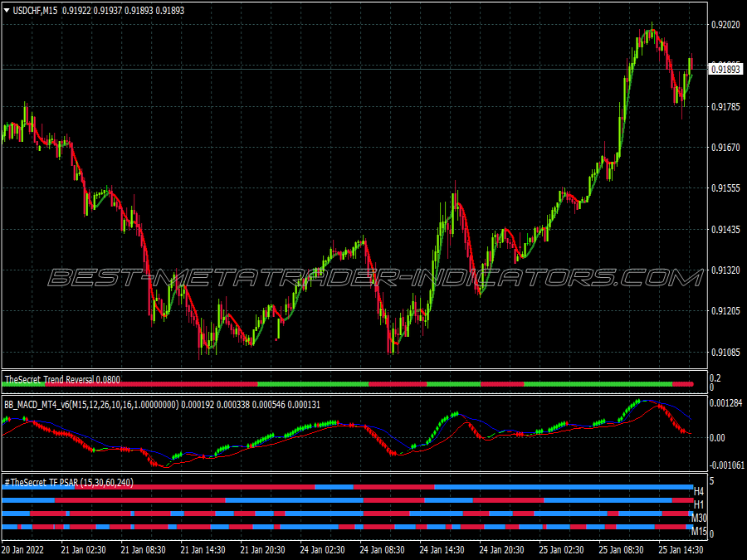Image resolution: width=747 pixels, height=560 pixels.
Task: Click the 25 Jan 14:30 time label
Action: tap(681, 549)
